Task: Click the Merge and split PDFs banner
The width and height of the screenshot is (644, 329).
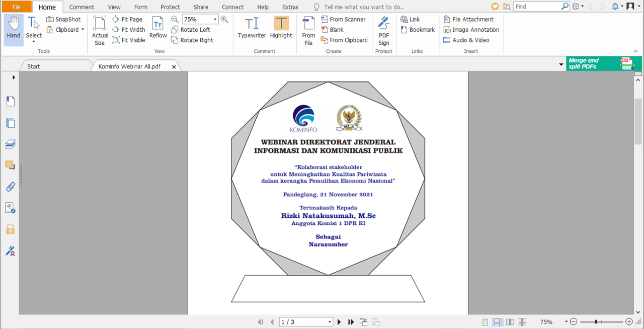Action: tap(604, 63)
